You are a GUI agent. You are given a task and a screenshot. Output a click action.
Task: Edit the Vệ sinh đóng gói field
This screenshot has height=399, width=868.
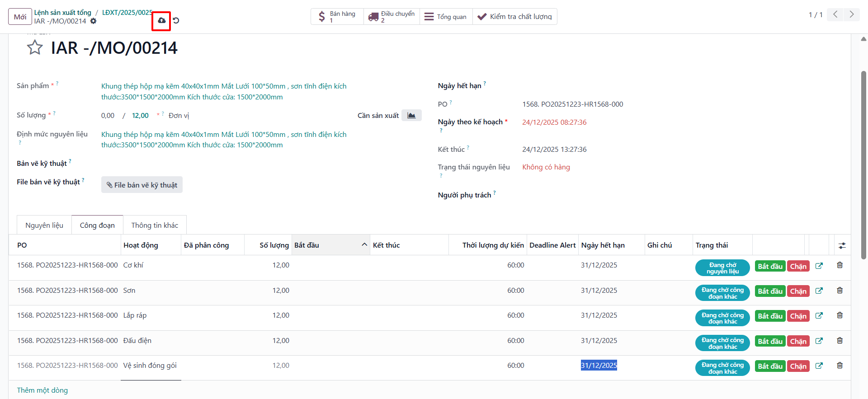point(151,366)
